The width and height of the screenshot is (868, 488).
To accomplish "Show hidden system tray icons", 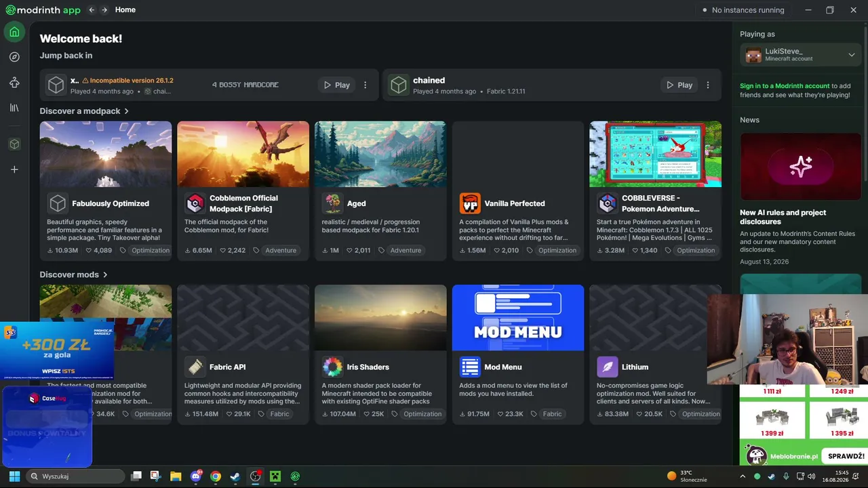I will 743,476.
